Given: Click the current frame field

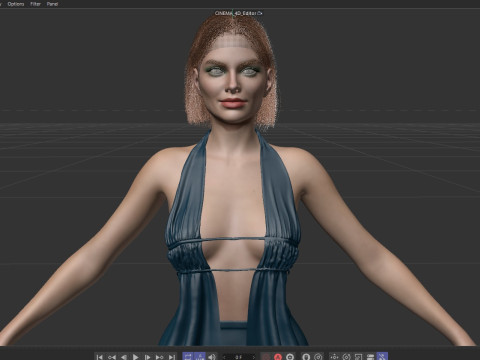Looking at the screenshot, I should pos(239,357).
